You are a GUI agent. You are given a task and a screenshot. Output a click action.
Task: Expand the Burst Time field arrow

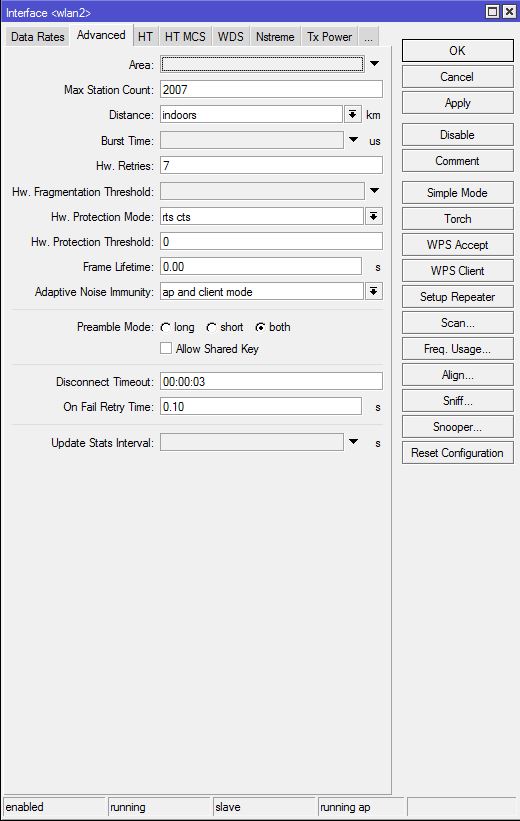[x=353, y=140]
